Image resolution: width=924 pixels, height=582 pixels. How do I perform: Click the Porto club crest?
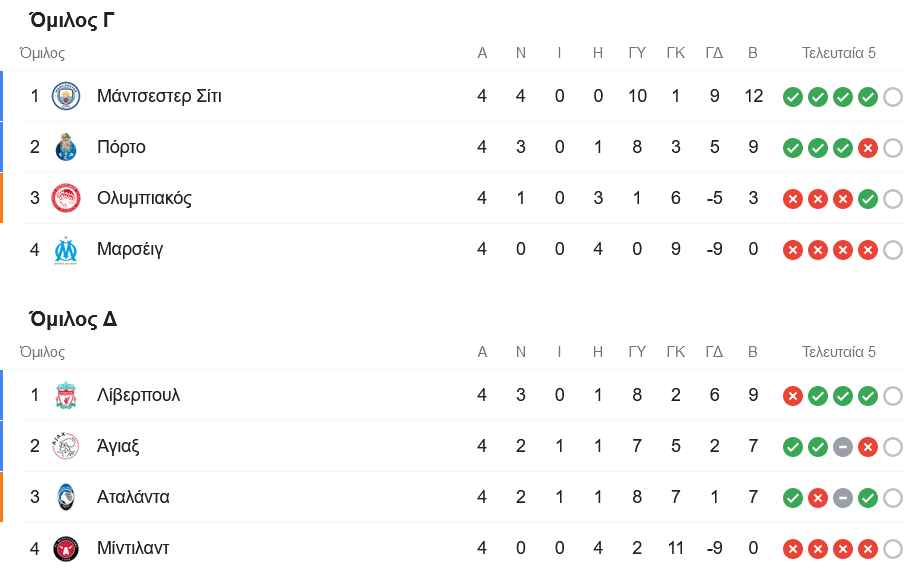pos(66,147)
